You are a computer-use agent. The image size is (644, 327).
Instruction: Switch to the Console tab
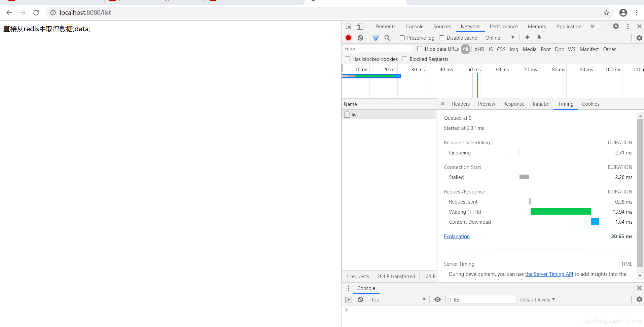415,27
